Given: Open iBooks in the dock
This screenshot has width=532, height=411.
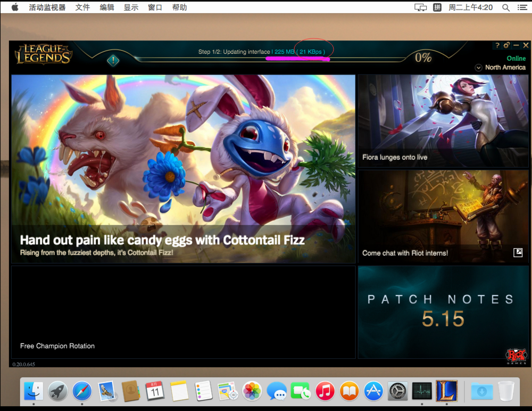Looking at the screenshot, I should tap(349, 391).
